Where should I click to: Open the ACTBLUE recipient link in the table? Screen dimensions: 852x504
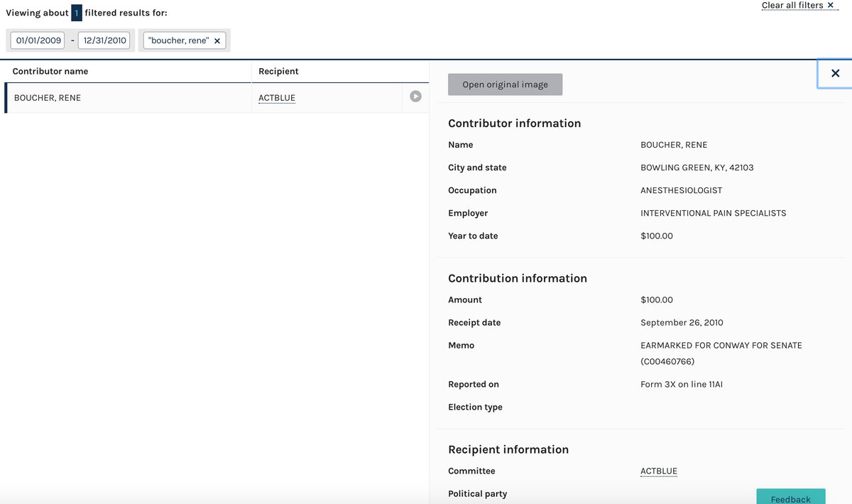276,97
